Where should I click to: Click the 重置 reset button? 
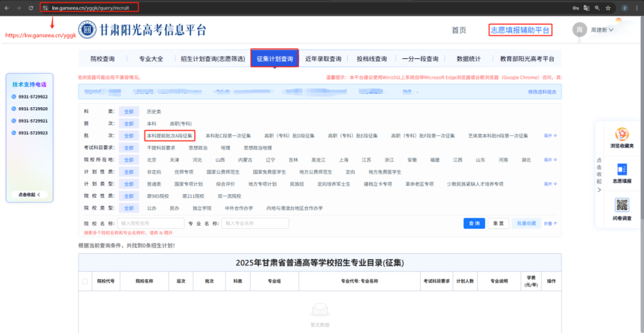point(499,223)
